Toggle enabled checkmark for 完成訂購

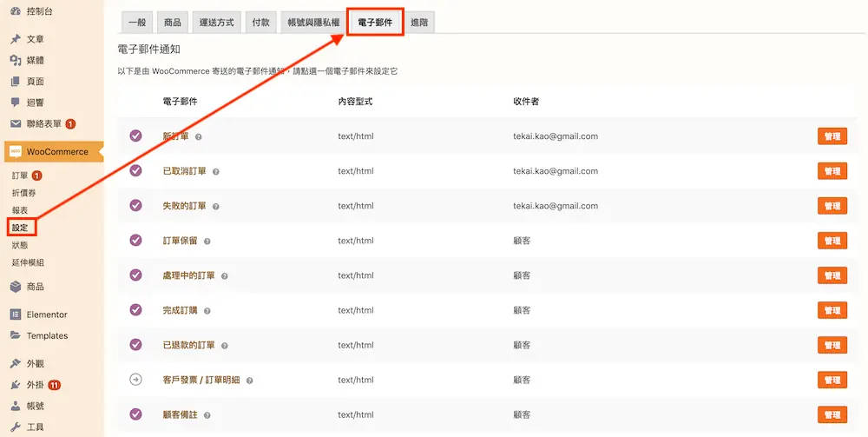135,309
